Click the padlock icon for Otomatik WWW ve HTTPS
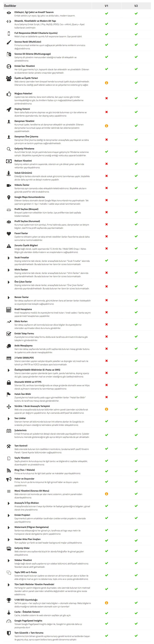 click(x=9, y=382)
